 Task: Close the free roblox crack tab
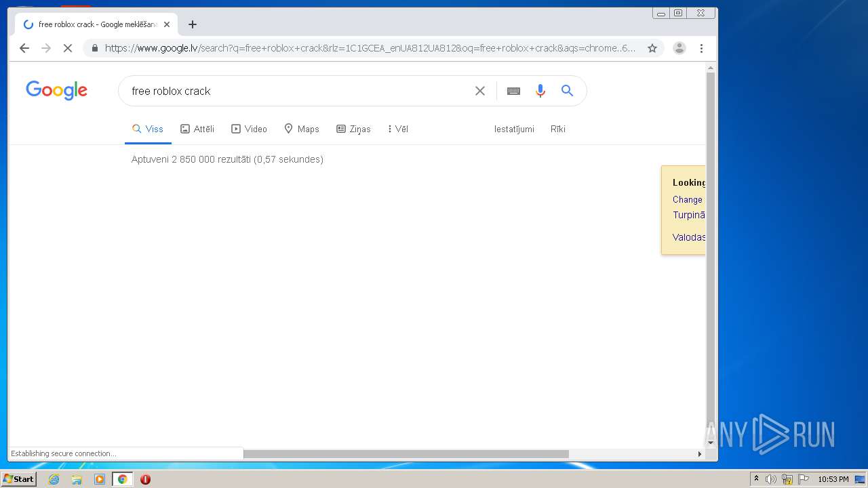click(x=167, y=24)
